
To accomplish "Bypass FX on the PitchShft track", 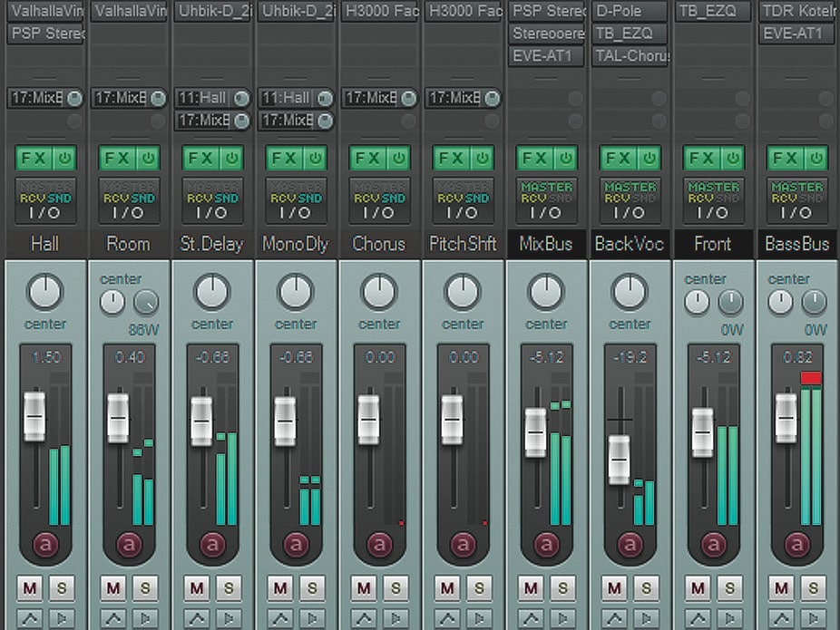I will (x=483, y=159).
